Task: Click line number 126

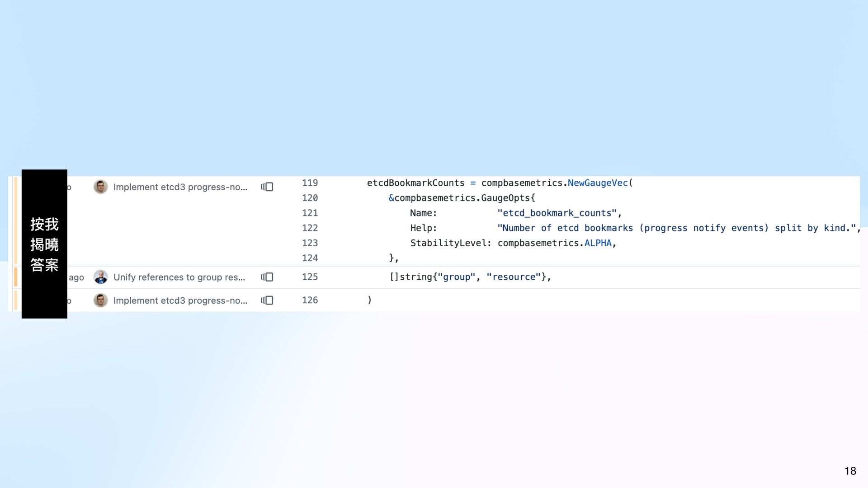Action: tap(310, 300)
